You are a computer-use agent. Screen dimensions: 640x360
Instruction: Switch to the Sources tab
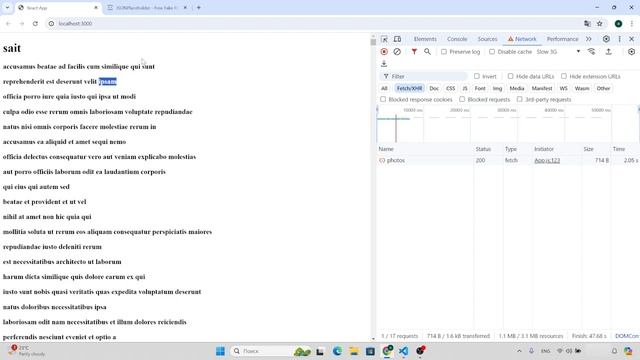click(487, 39)
